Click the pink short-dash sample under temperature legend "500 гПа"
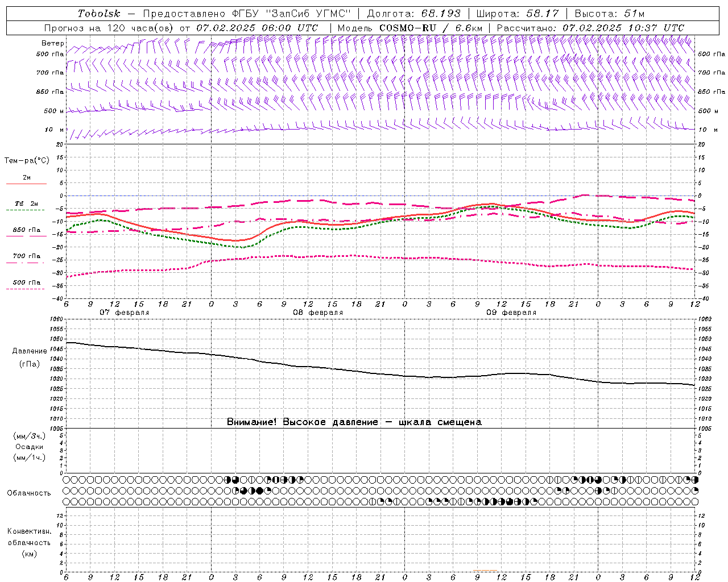 pyautogui.click(x=26, y=289)
